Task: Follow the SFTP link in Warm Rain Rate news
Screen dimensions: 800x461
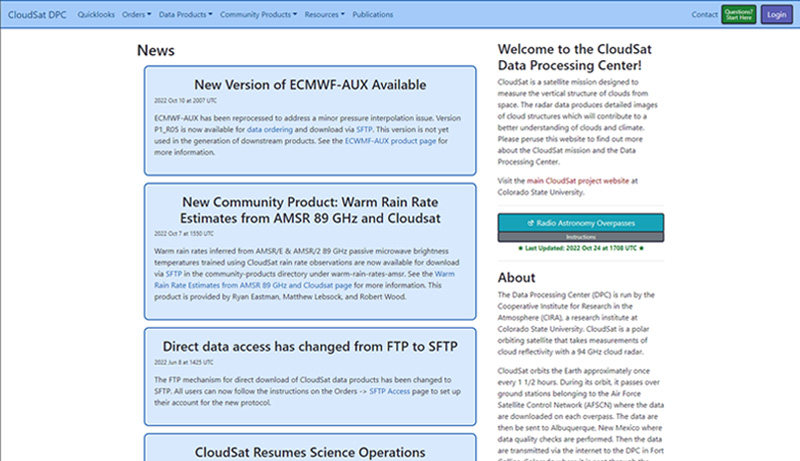Action: (173, 274)
